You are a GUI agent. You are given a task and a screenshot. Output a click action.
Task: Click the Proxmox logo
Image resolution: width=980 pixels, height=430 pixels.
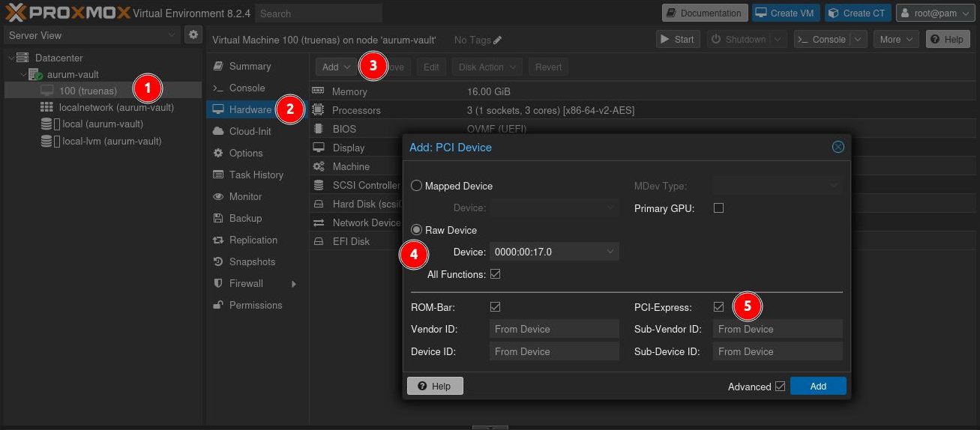67,13
